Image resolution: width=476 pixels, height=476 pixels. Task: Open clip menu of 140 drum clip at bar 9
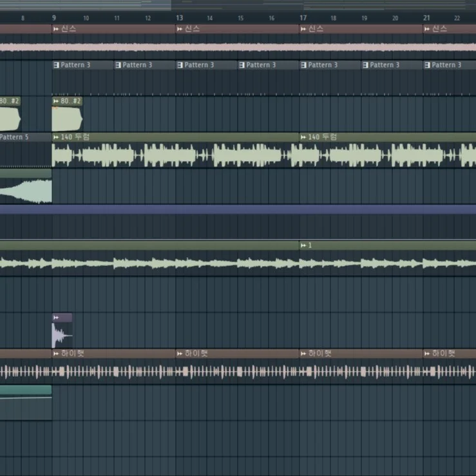[56, 137]
